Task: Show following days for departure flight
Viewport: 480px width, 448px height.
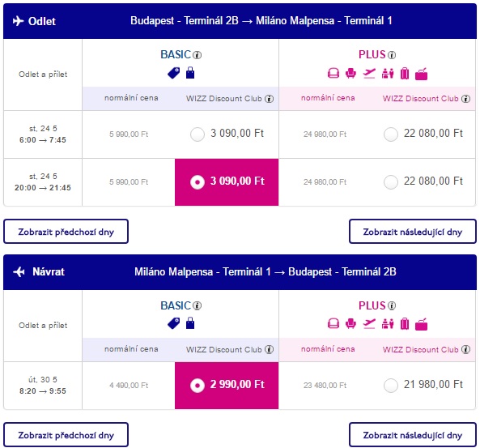Action: 413,232
